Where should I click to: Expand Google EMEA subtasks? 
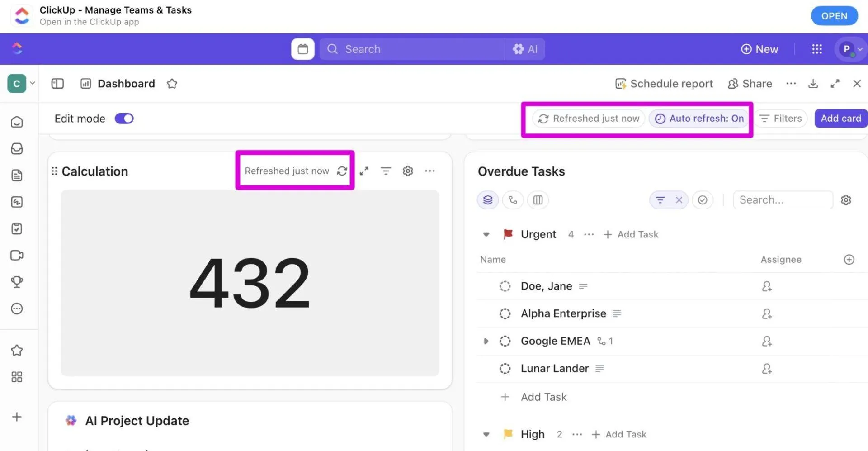486,341
